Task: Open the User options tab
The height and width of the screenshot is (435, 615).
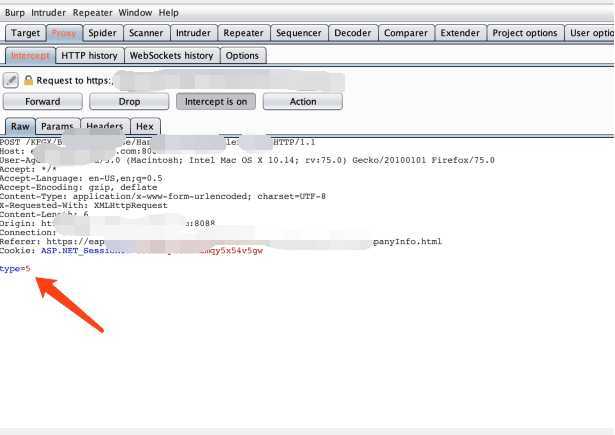Action: click(590, 33)
